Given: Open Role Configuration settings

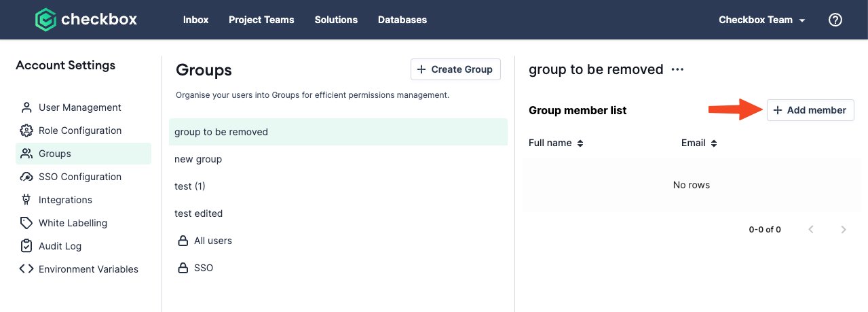Looking at the screenshot, I should [83, 131].
